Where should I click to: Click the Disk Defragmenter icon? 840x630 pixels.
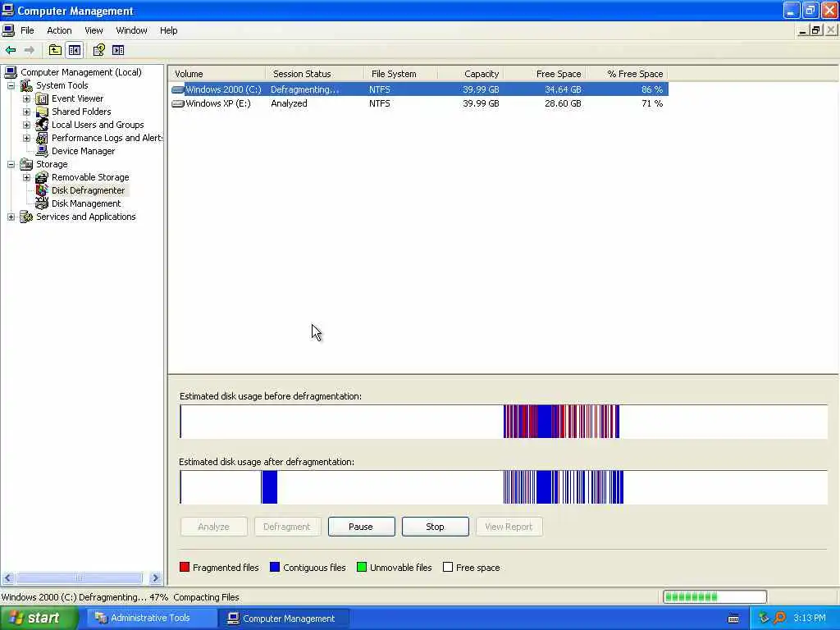point(42,190)
